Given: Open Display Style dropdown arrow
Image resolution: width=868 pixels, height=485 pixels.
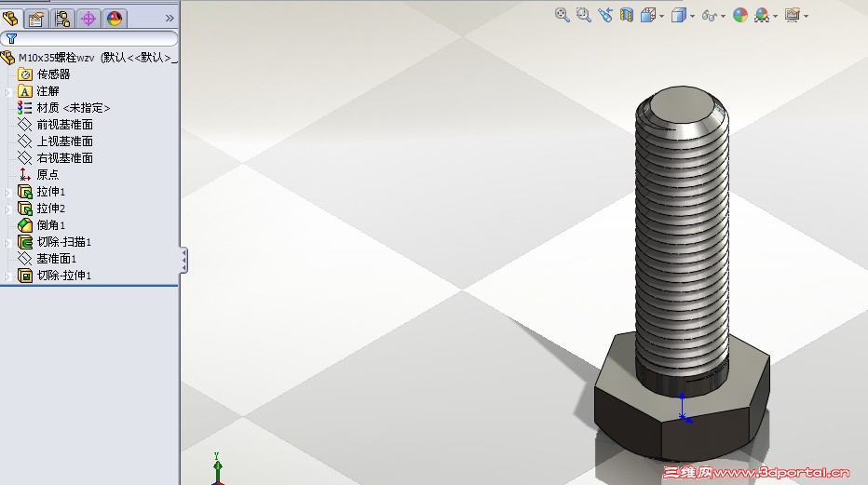Looking at the screenshot, I should point(692,17).
